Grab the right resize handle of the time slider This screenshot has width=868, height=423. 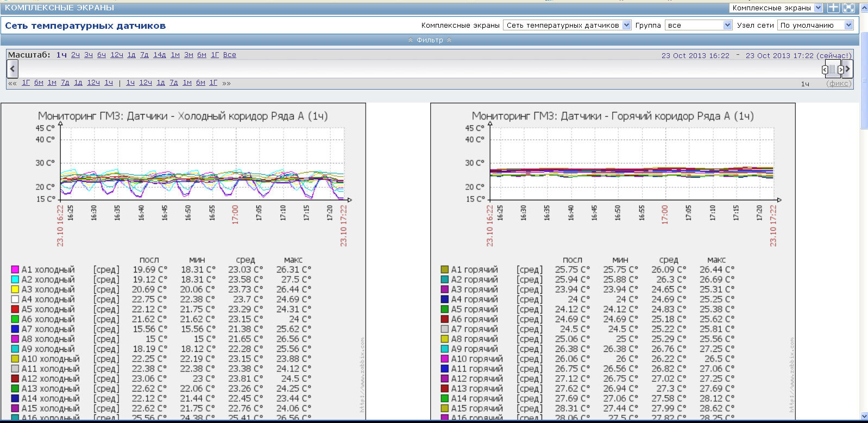point(840,70)
